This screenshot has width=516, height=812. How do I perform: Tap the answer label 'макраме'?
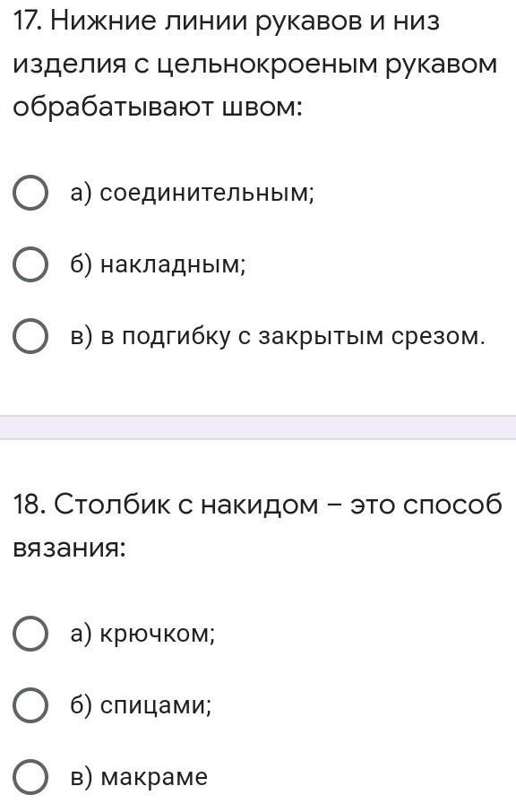pos(154,777)
